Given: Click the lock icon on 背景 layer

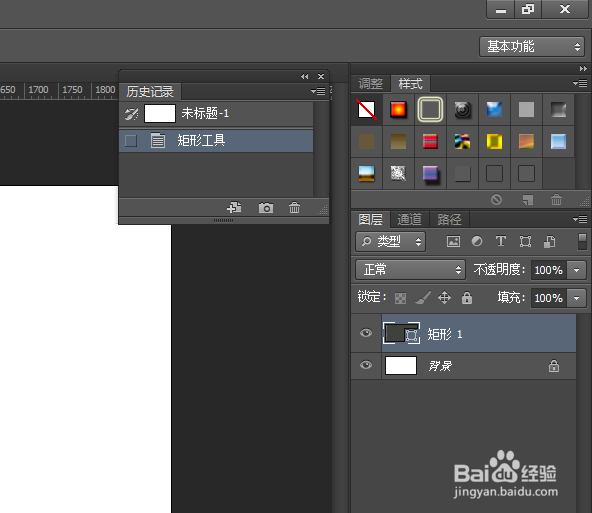Looking at the screenshot, I should 554,366.
